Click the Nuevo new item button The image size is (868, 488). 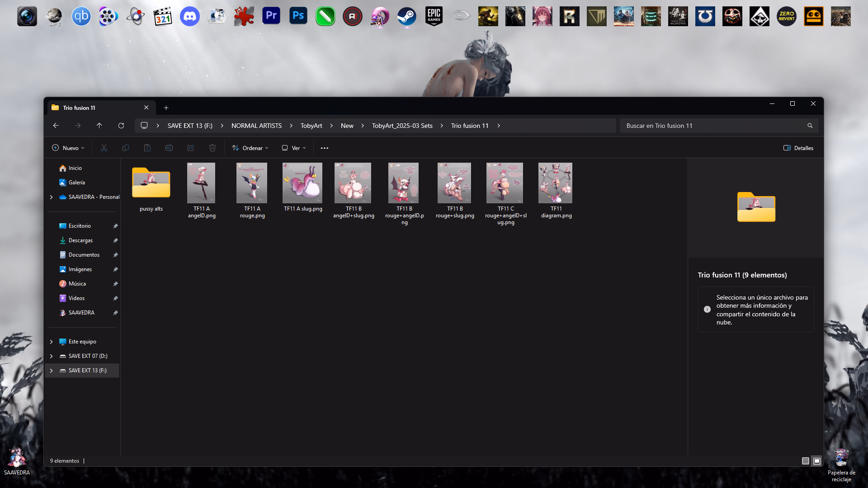[68, 148]
